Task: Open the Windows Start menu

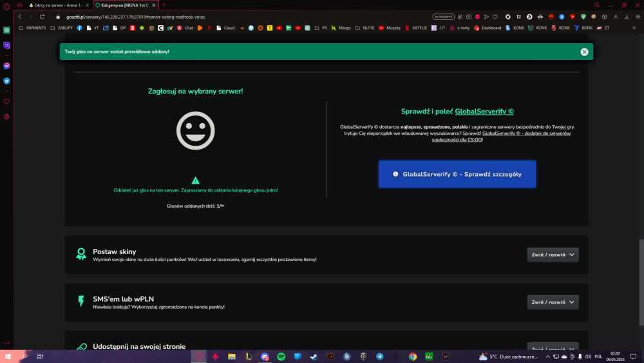Action: (8, 357)
